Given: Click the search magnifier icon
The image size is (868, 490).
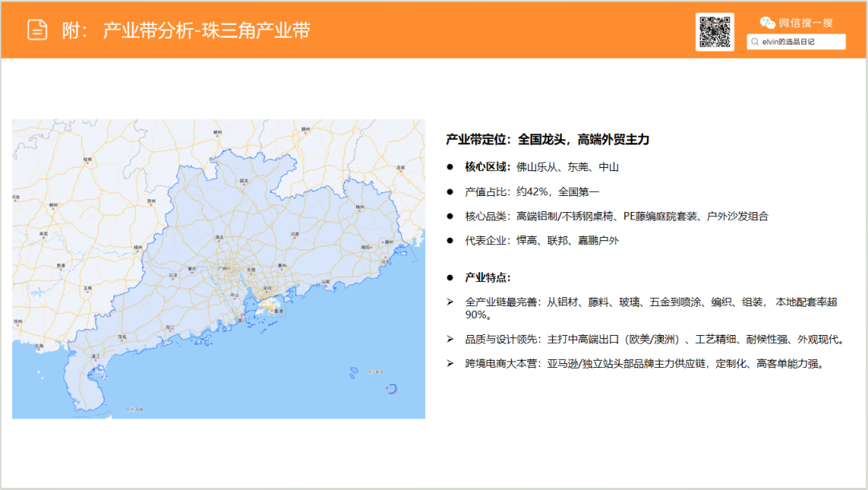Looking at the screenshot, I should pyautogui.click(x=755, y=42).
